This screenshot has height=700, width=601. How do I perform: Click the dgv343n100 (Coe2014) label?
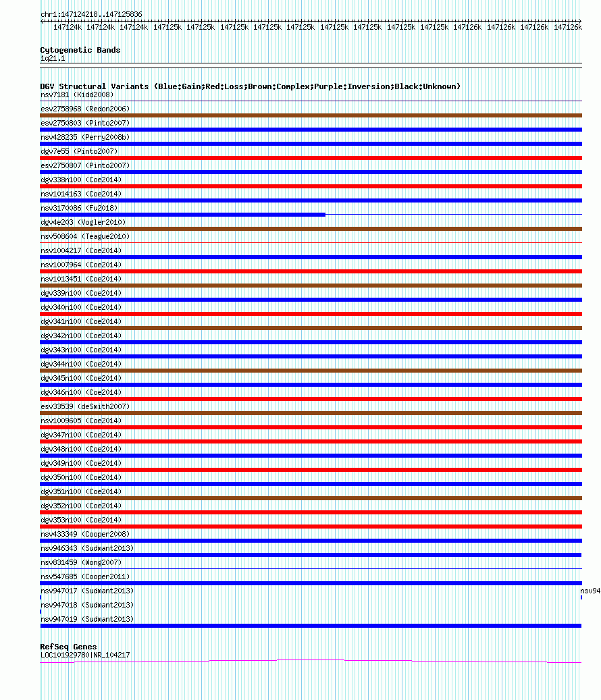point(81,350)
